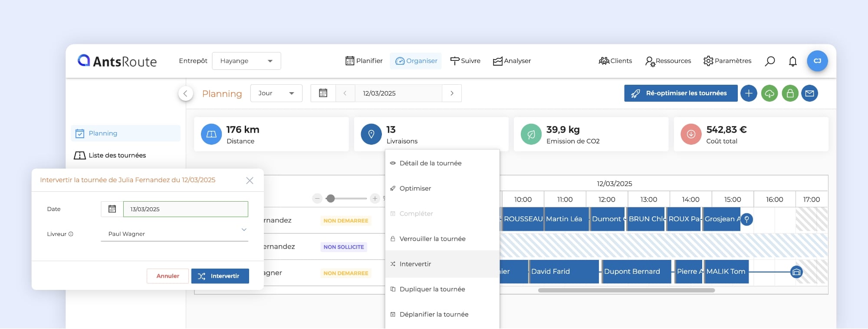This screenshot has height=329, width=868.
Task: Collapse the sidebar with the left chevron
Action: click(x=185, y=93)
